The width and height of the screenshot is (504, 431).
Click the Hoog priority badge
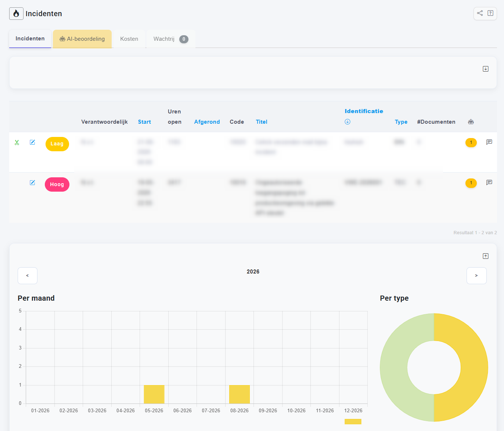pyautogui.click(x=57, y=184)
